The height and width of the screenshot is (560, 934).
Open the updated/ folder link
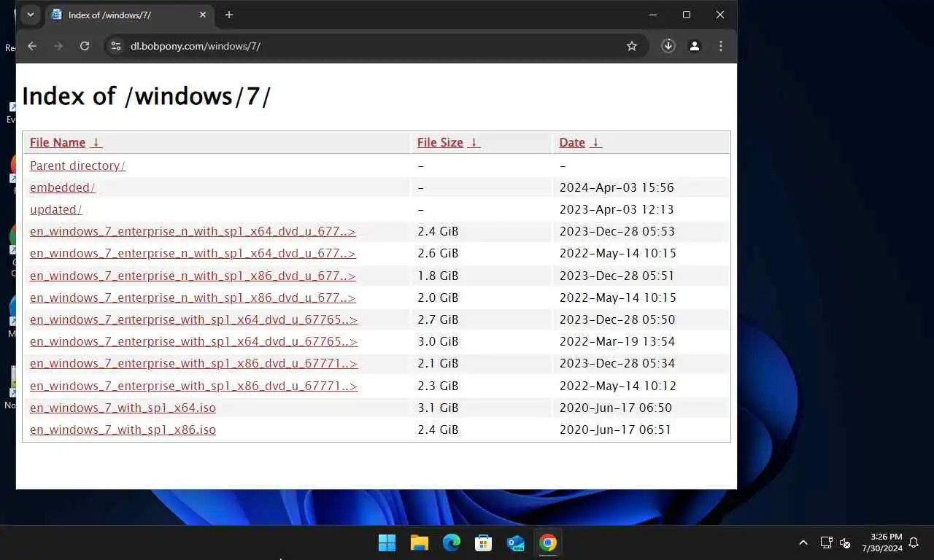[55, 209]
